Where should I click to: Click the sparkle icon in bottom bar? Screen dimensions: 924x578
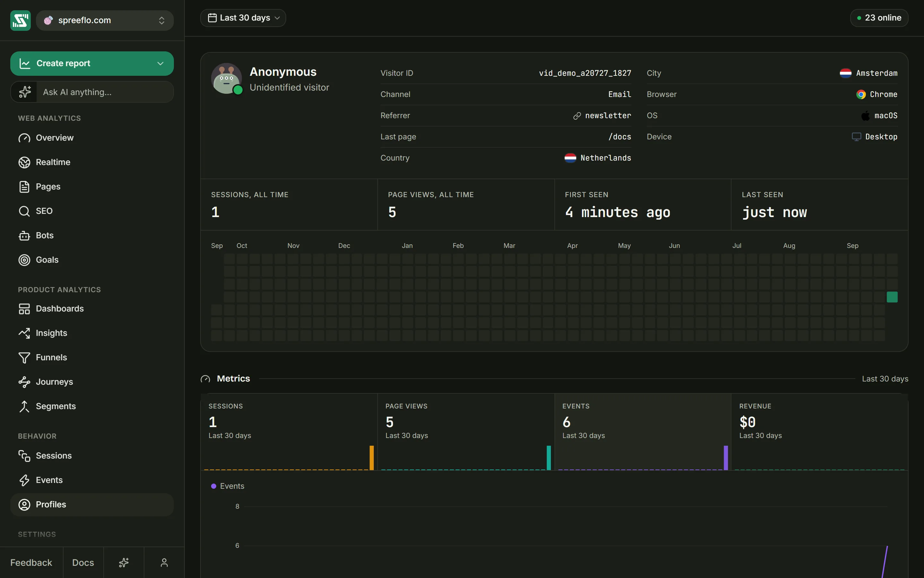point(124,562)
